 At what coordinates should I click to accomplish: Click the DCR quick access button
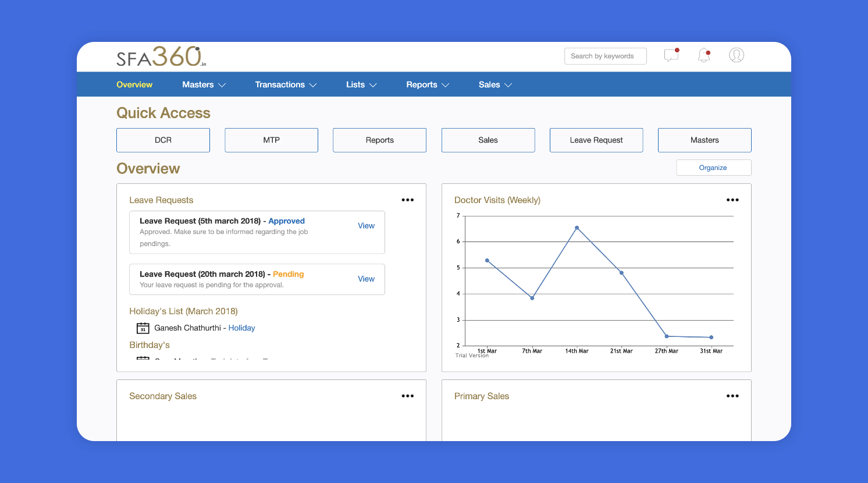pos(163,140)
